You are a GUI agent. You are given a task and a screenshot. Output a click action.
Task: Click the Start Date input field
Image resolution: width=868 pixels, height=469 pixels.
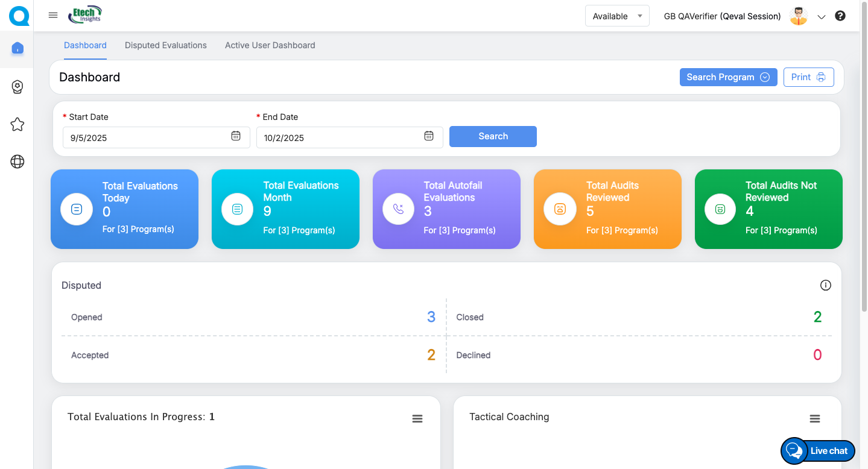coord(145,137)
